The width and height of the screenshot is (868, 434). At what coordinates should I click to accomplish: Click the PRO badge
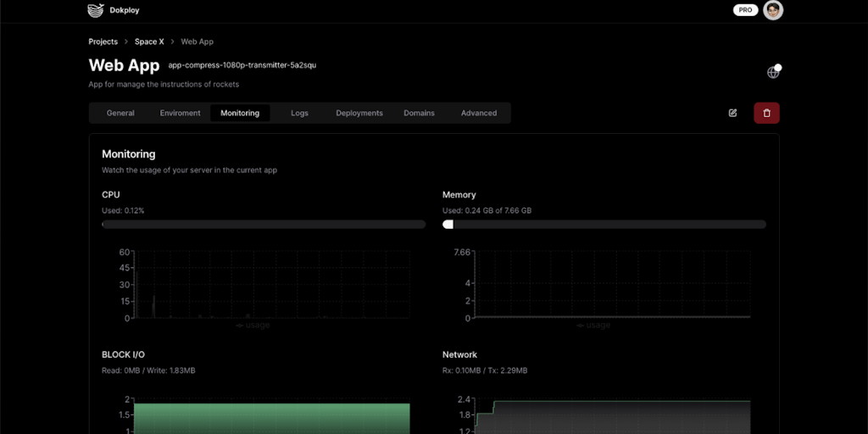pyautogui.click(x=744, y=10)
